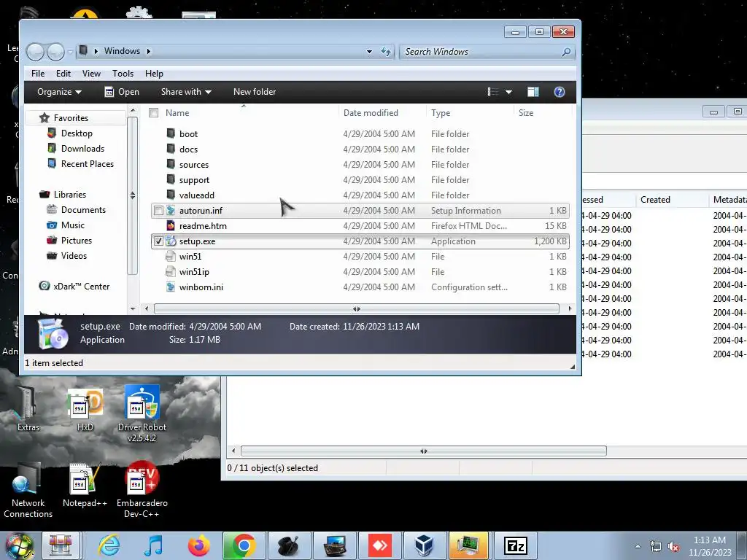Open Embarcadero Dev-C++ desktop shortcut
The height and width of the screenshot is (560, 747).
click(x=142, y=489)
